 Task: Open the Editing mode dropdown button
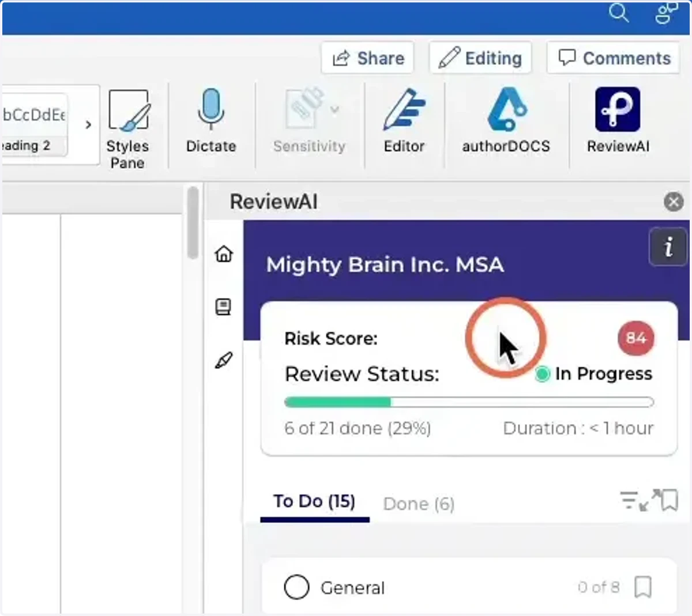[480, 58]
